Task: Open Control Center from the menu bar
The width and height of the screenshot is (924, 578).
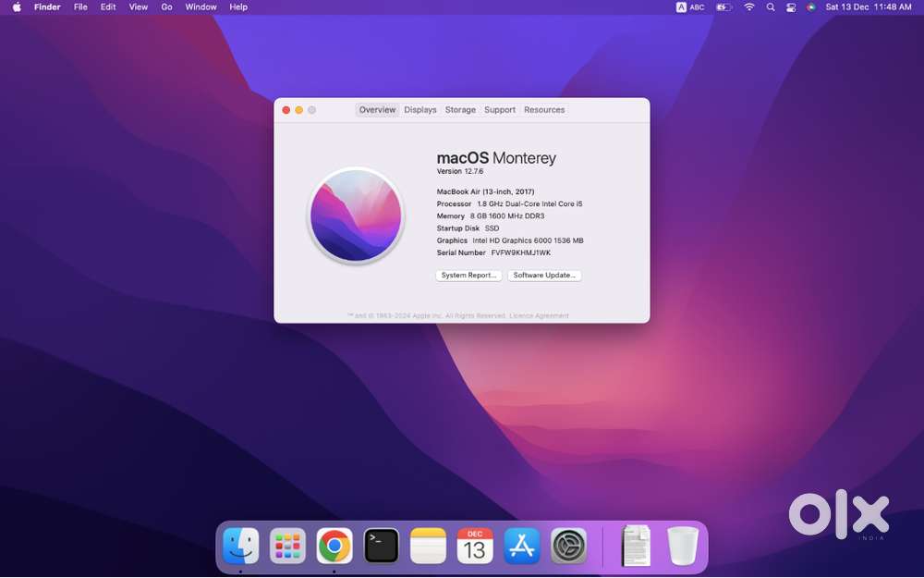Action: point(791,6)
